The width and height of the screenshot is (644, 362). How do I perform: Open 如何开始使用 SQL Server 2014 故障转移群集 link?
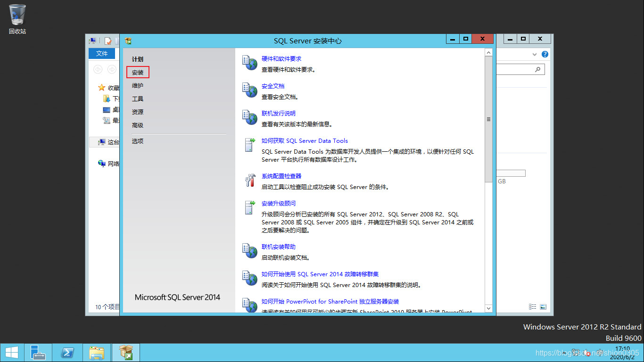click(320, 274)
